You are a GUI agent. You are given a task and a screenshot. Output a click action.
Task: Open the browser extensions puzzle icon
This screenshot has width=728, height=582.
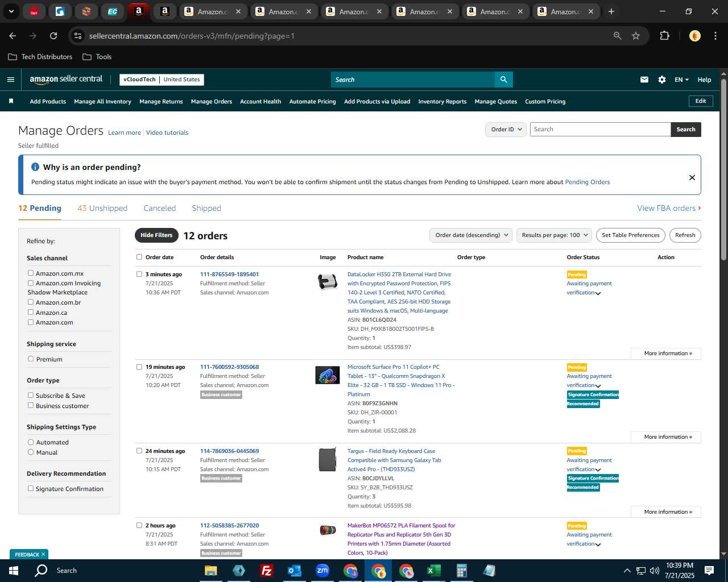click(x=664, y=36)
